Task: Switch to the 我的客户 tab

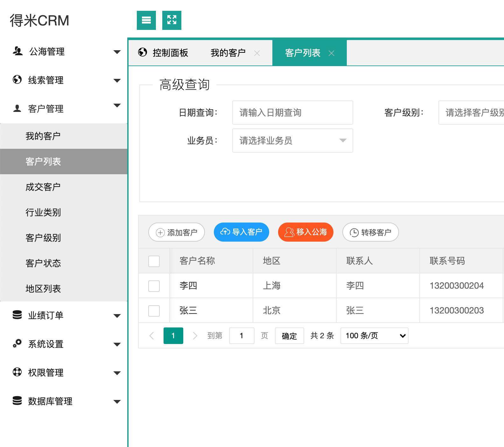Action: pos(228,53)
